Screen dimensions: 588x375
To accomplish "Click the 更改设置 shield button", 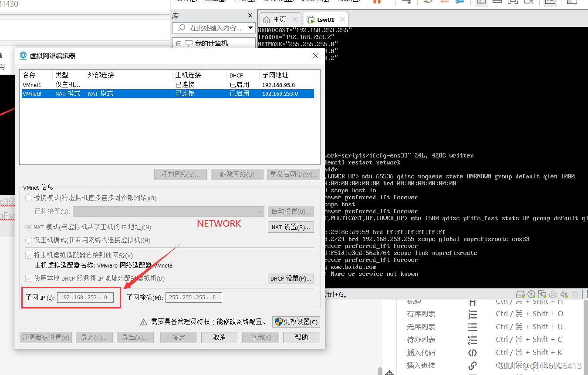I will 296,322.
